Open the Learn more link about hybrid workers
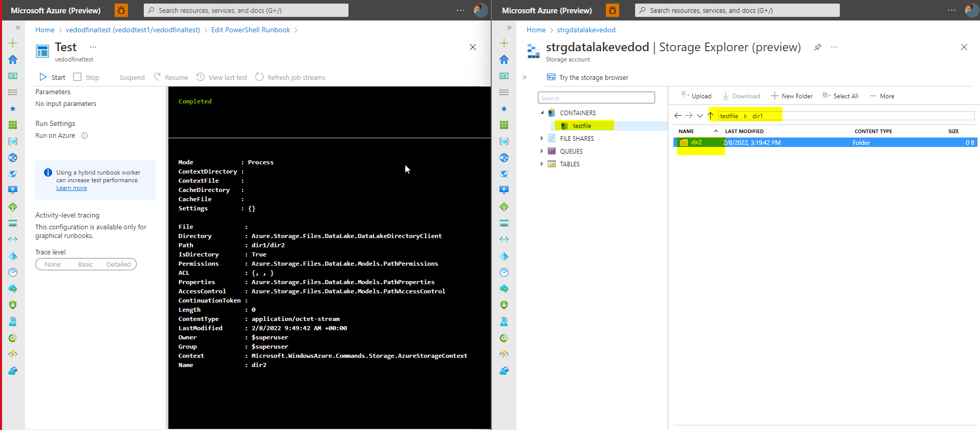 click(x=72, y=188)
